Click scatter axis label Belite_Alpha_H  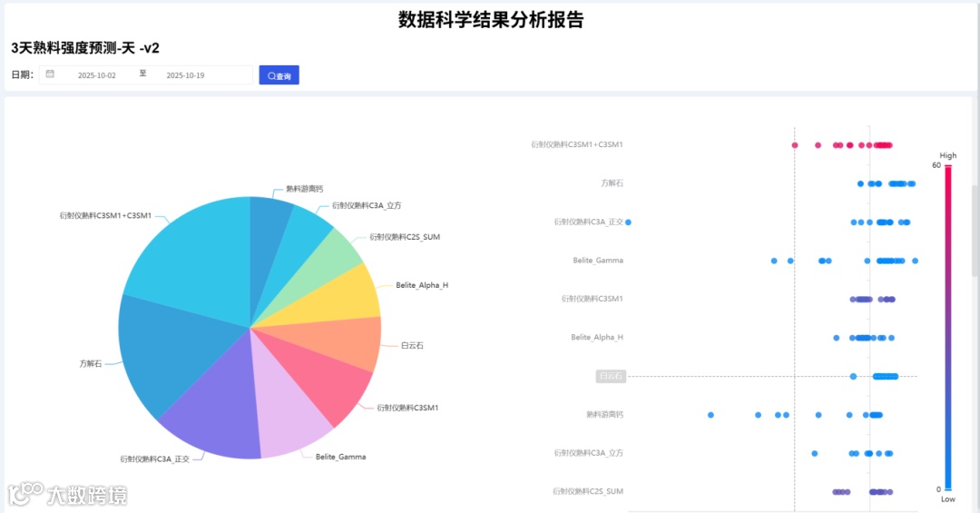tap(597, 337)
